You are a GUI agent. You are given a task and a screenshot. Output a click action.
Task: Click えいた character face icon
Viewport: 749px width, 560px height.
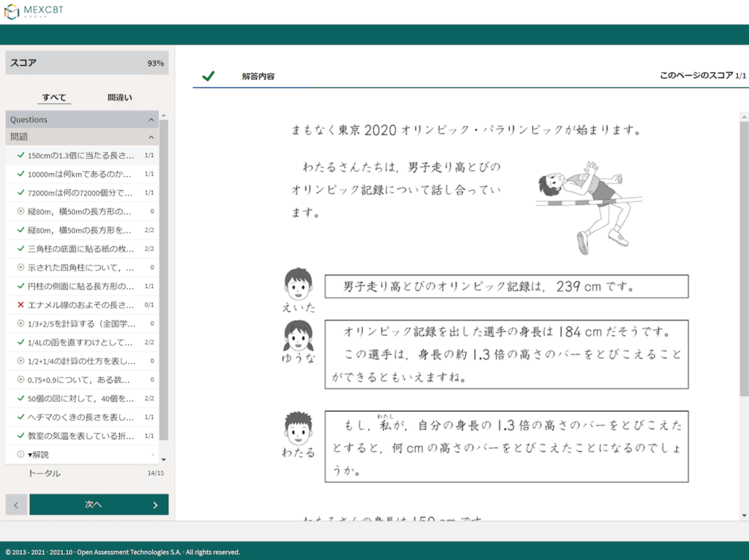click(298, 284)
